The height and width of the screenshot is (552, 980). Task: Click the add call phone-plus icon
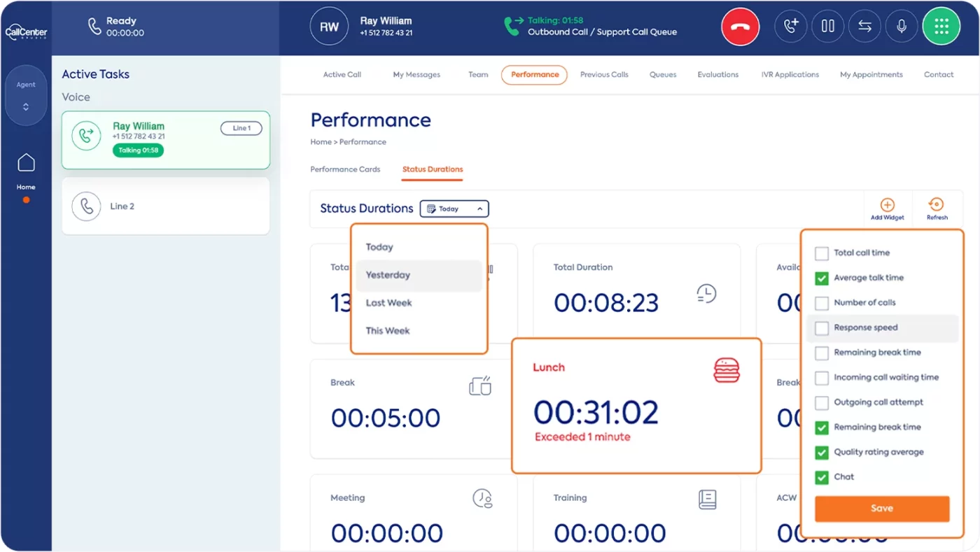pos(791,27)
